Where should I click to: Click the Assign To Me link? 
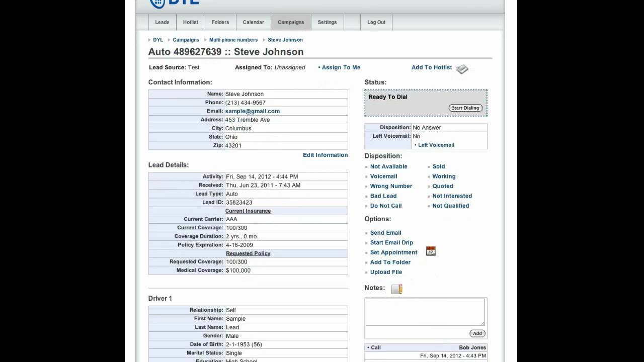point(341,67)
